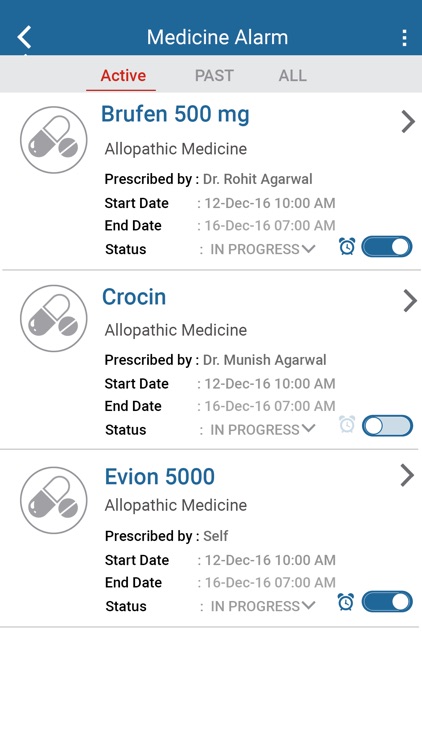The height and width of the screenshot is (750, 422).
Task: Open the Brufen status IN PROGRESS dropdown
Action: [x=263, y=249]
